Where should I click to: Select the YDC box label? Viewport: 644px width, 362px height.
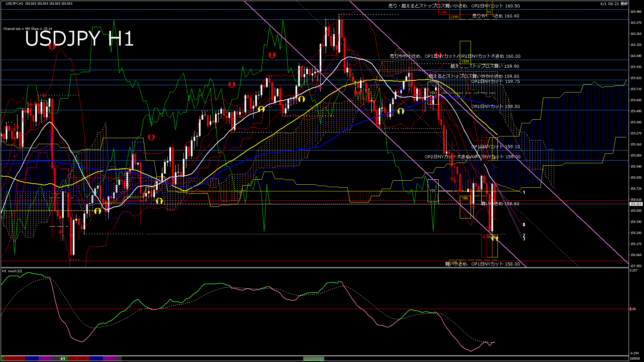point(433,191)
